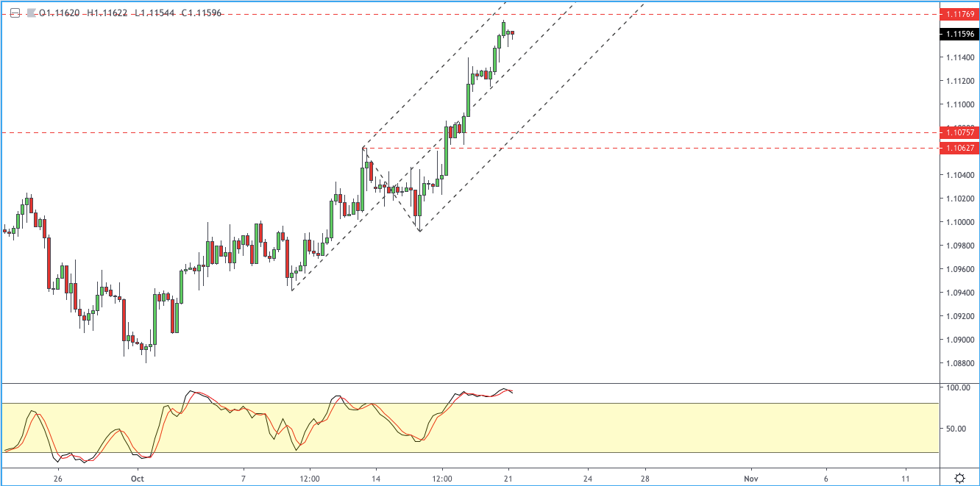Click the 24 date label on time axis
980x486 pixels.
[588, 478]
